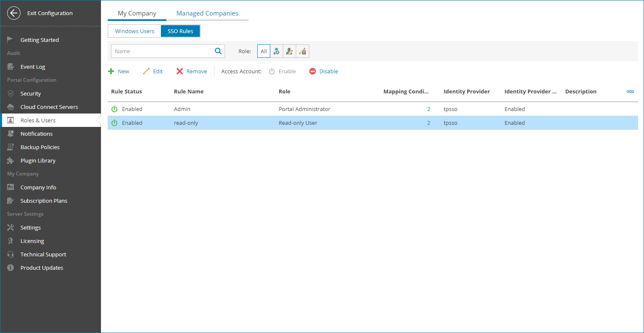Open mapping conditions link for Admin rule
The height and width of the screenshot is (333, 644).
[x=429, y=109]
